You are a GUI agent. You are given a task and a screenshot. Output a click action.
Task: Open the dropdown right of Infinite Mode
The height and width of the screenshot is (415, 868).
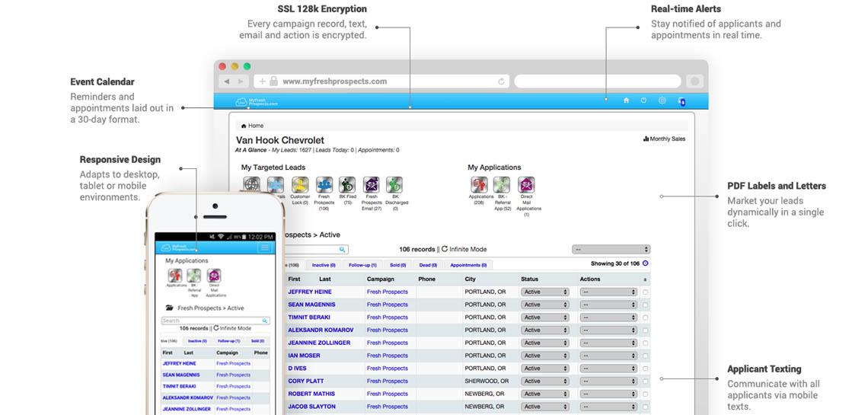tap(611, 250)
